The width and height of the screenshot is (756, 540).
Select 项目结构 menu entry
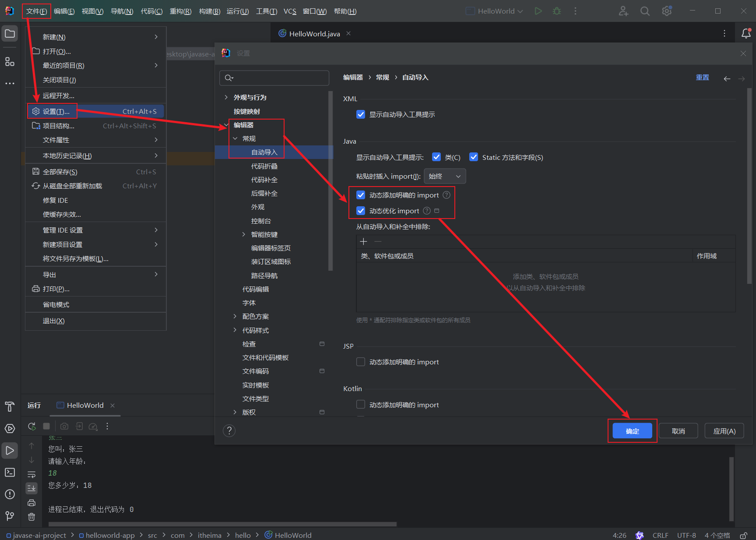click(x=96, y=126)
